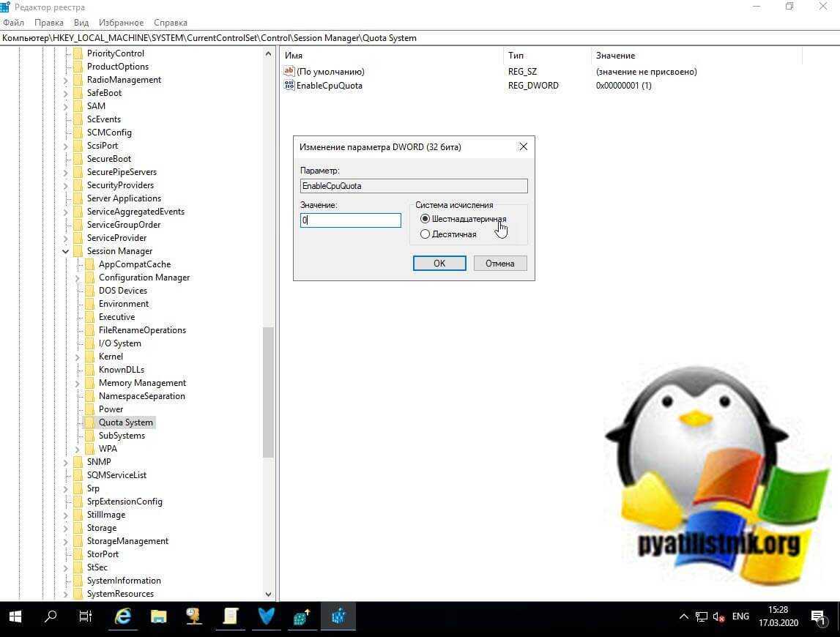The width and height of the screenshot is (840, 637).
Task: Select the Десятичная radio button
Action: pos(425,234)
